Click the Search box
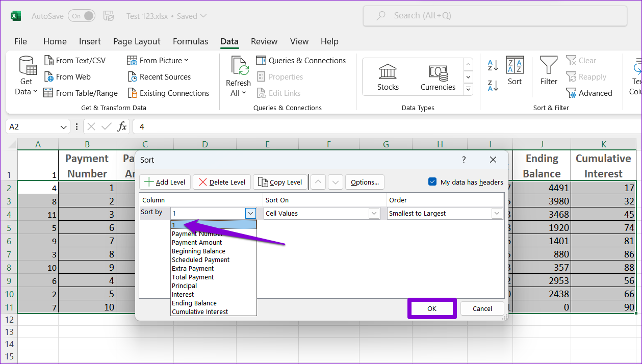 click(x=495, y=16)
